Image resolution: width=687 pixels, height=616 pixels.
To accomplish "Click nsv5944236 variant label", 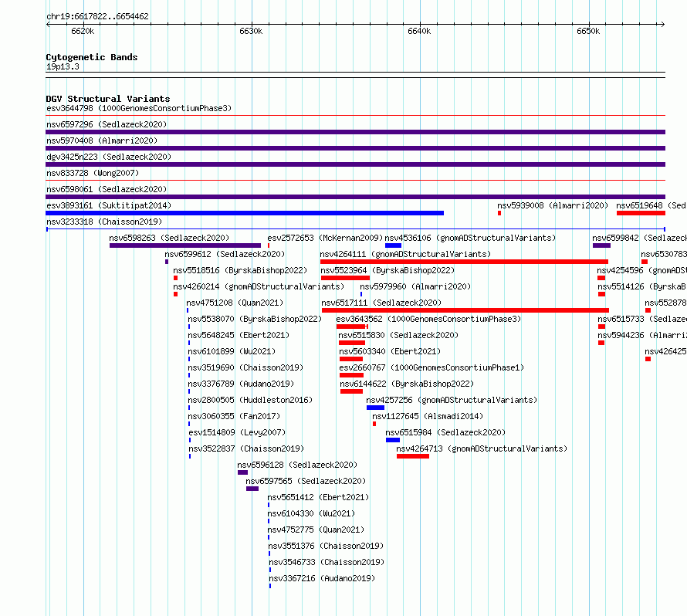I will point(642,335).
